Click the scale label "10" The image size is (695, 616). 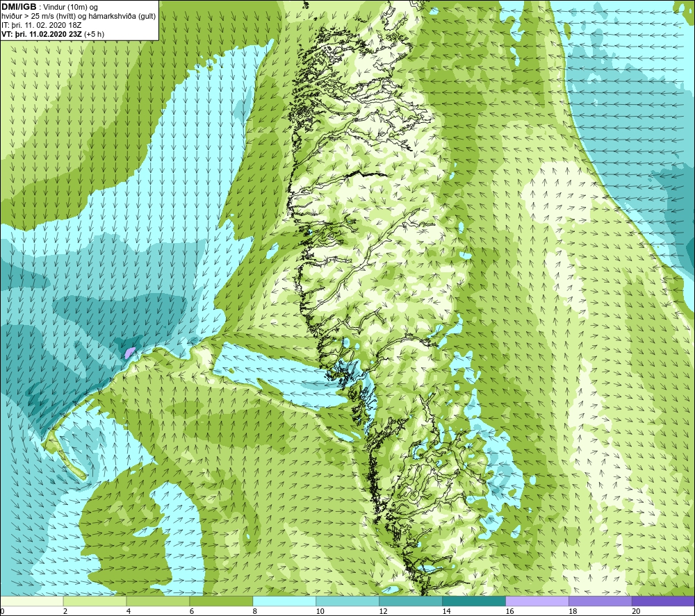click(x=320, y=611)
